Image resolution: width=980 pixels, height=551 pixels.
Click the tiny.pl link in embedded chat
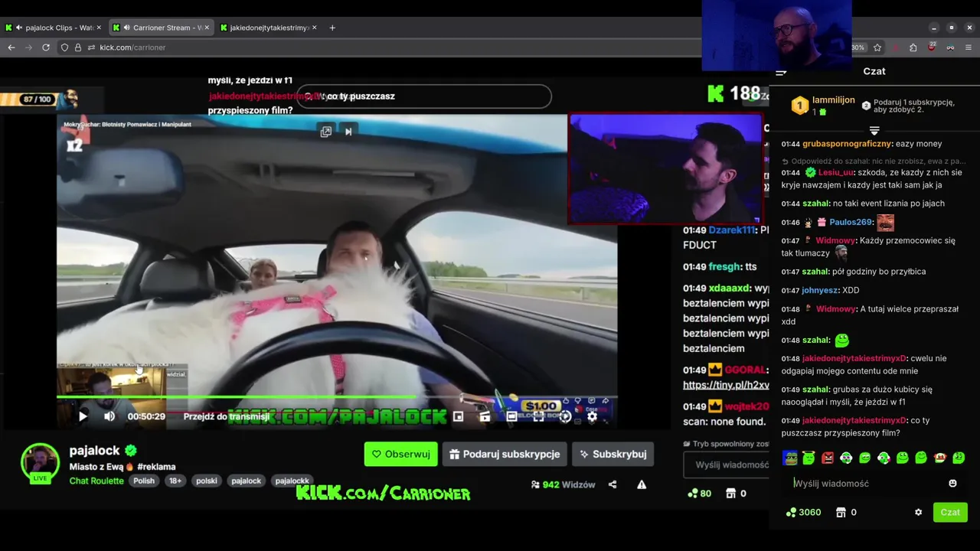pos(726,385)
